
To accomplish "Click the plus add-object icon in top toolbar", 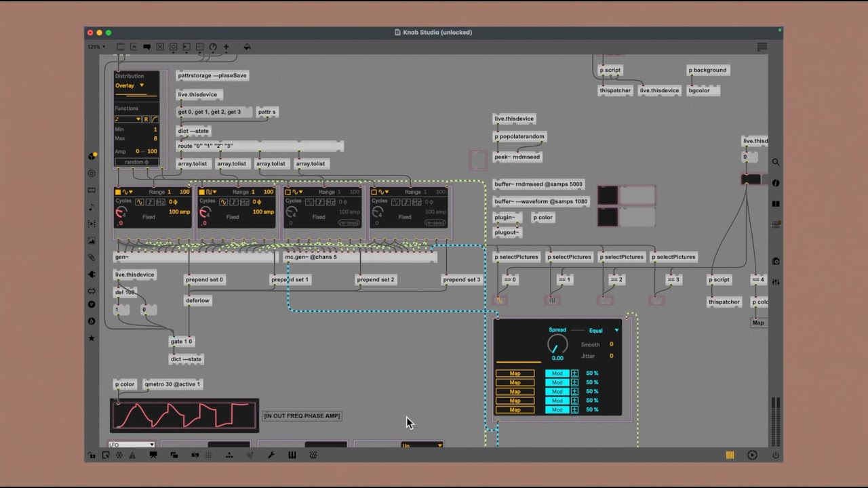I will pyautogui.click(x=226, y=47).
